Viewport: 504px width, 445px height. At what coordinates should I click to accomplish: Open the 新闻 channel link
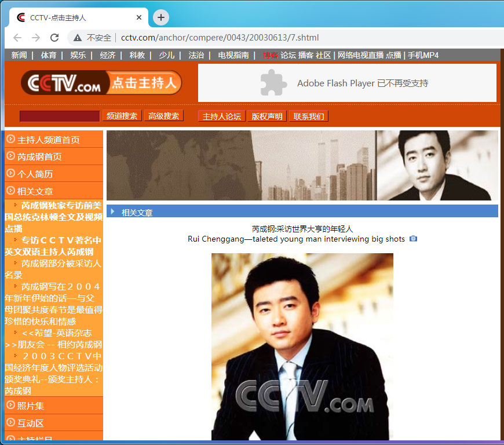[x=19, y=55]
